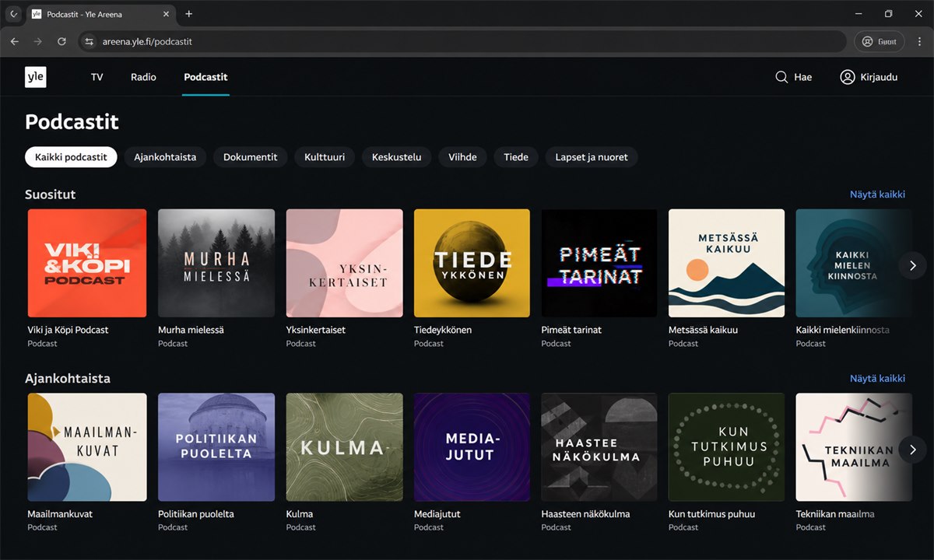This screenshot has height=560, width=934.
Task: Open the Kun tutkimus puhuu podcast cover
Action: click(727, 447)
